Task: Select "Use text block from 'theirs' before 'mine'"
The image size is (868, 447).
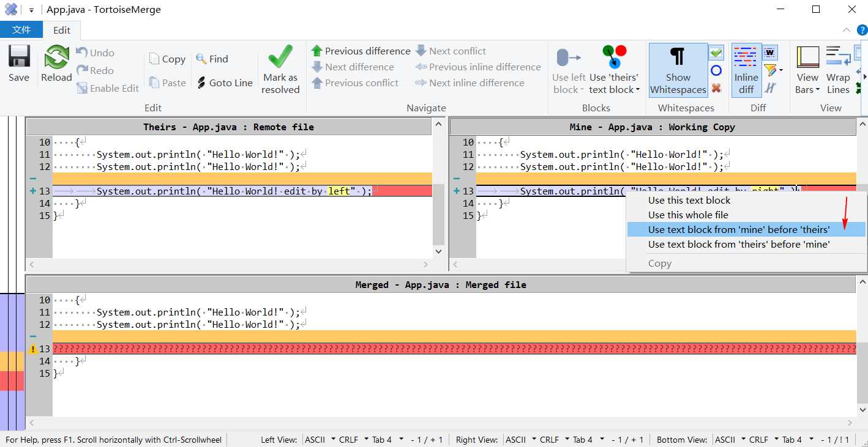Action: (746, 244)
